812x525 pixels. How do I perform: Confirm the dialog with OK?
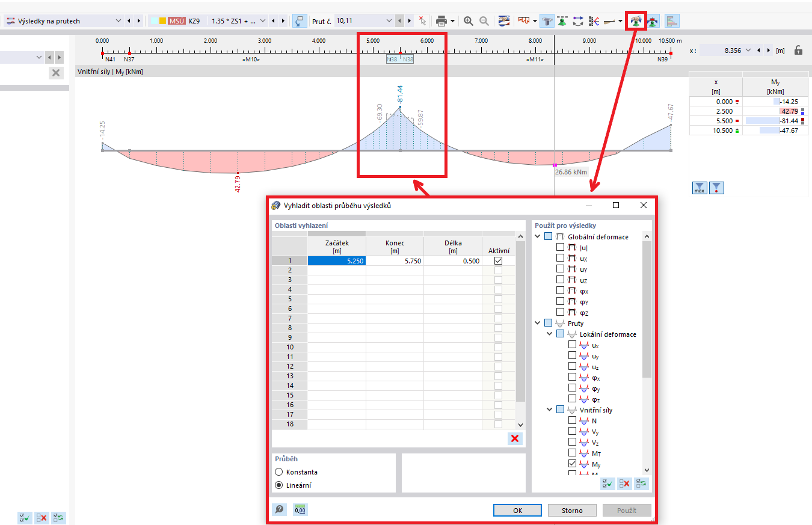(x=517, y=510)
